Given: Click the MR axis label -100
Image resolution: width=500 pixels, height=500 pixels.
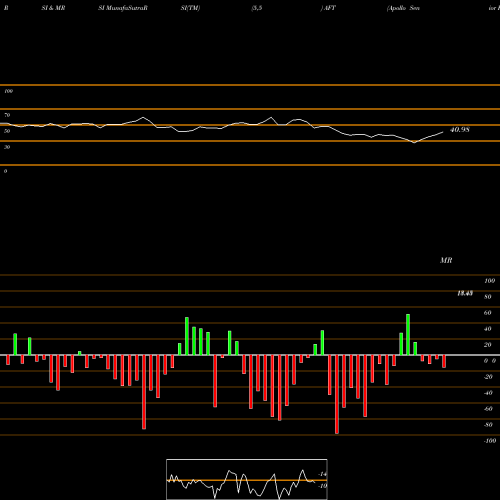Looking at the screenshot, I should [490, 441].
